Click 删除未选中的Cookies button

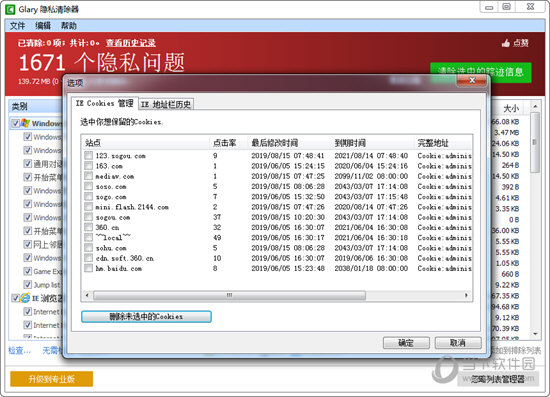click(146, 317)
